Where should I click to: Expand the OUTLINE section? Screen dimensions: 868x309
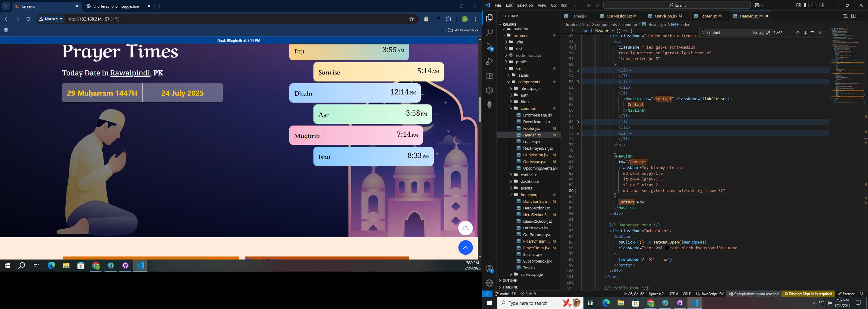[x=528, y=281]
